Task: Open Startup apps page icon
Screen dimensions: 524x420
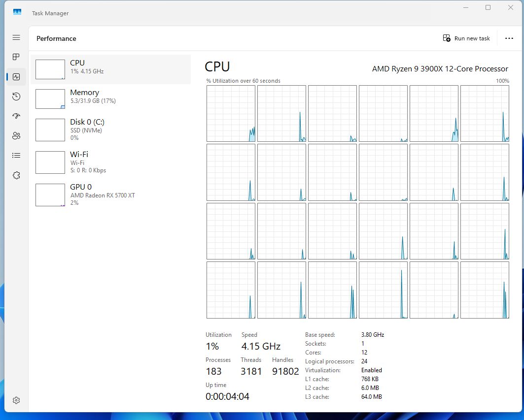Action: tap(16, 116)
